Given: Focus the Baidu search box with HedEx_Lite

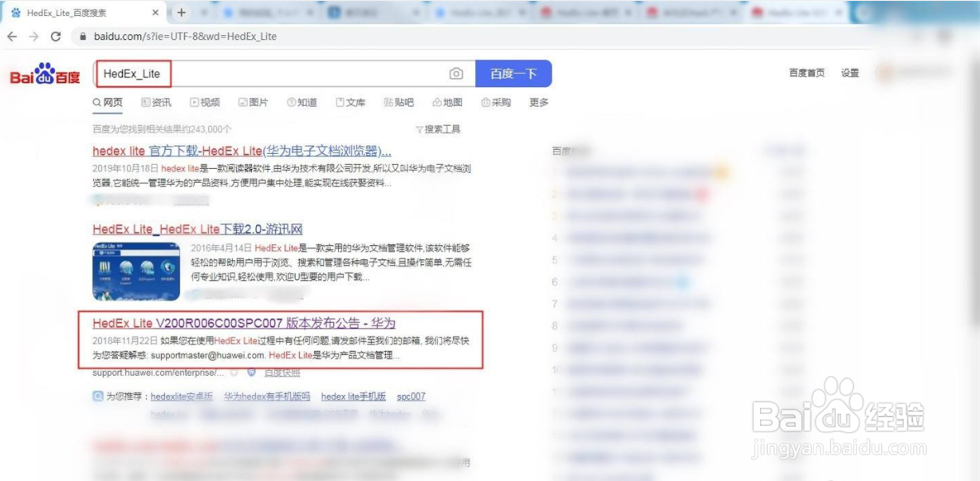Looking at the screenshot, I should [x=285, y=73].
